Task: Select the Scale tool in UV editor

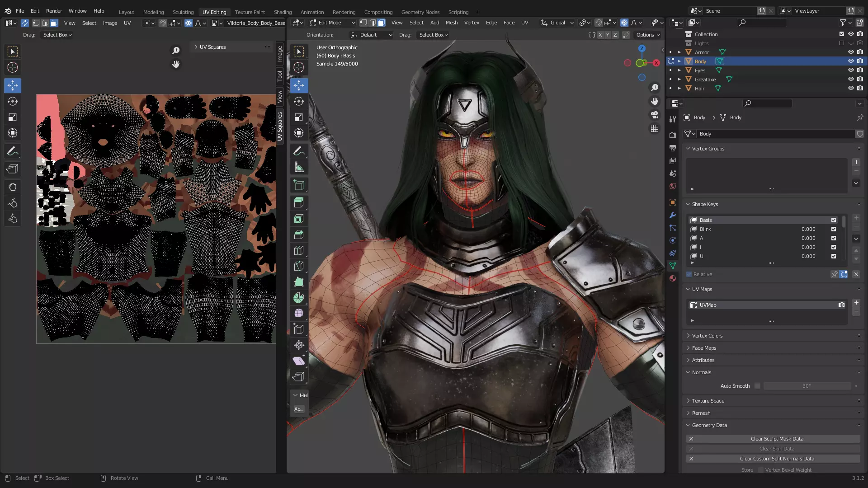Action: 13,117
